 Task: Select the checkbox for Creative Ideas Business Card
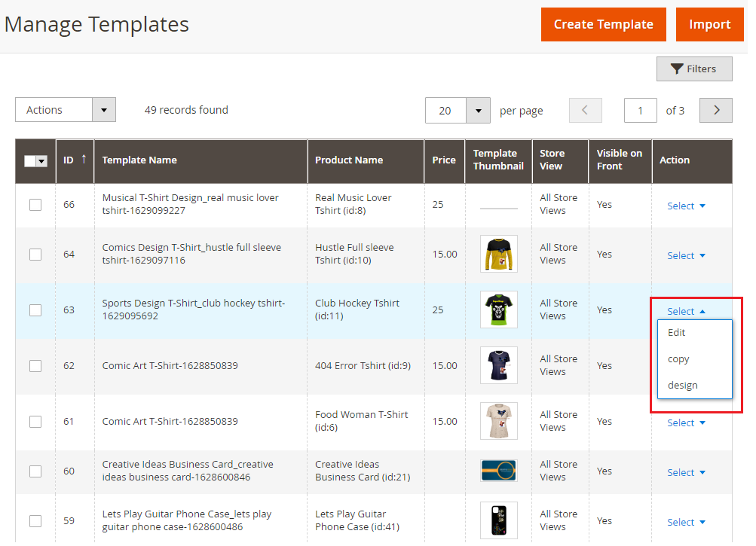pos(35,471)
